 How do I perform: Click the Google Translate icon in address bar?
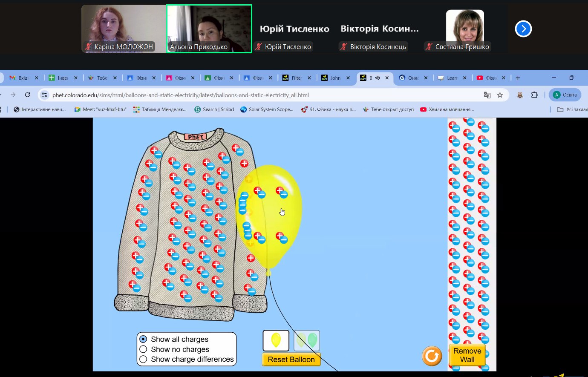(487, 95)
